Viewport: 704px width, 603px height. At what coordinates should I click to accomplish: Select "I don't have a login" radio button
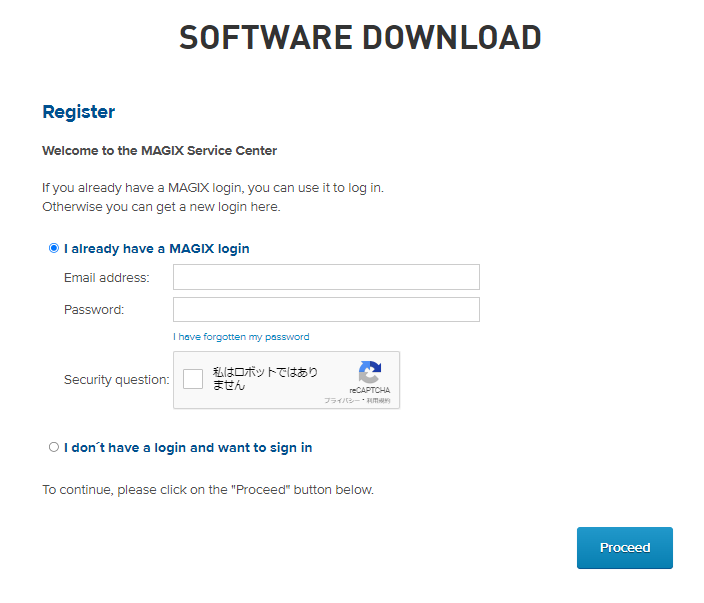54,447
